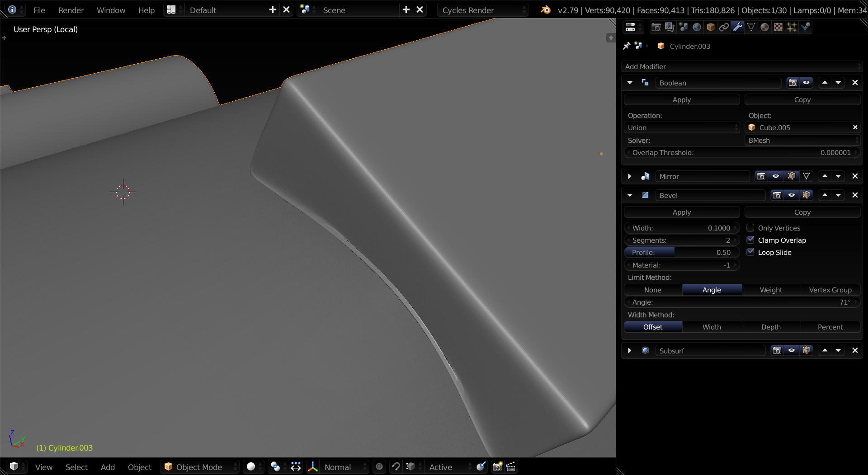This screenshot has width=868, height=475.
Task: Open the Boolean Operation Union dropdown
Action: 682,128
